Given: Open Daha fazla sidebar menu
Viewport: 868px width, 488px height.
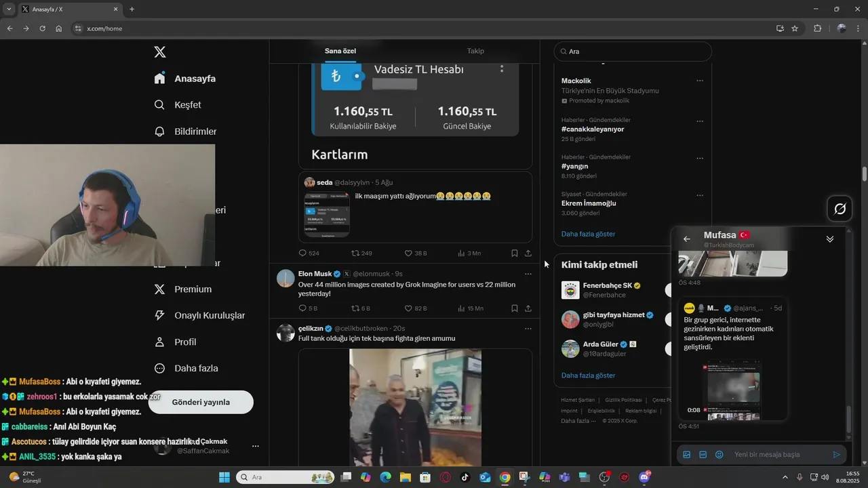Looking at the screenshot, I should (x=186, y=369).
